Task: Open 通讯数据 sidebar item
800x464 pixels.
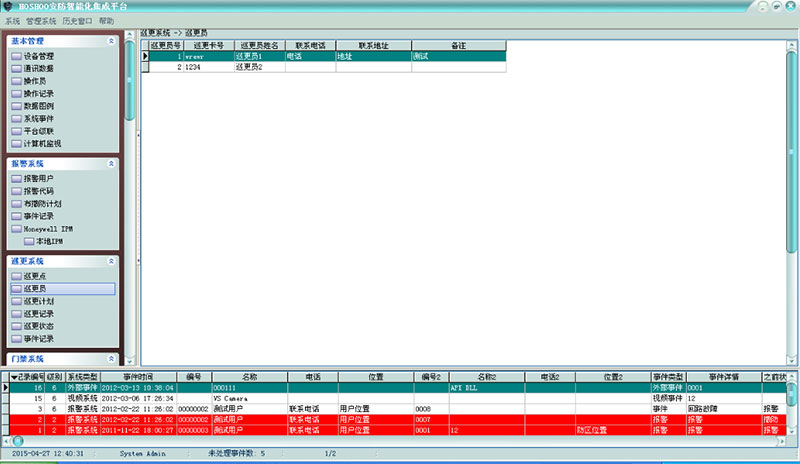Action: [x=39, y=69]
